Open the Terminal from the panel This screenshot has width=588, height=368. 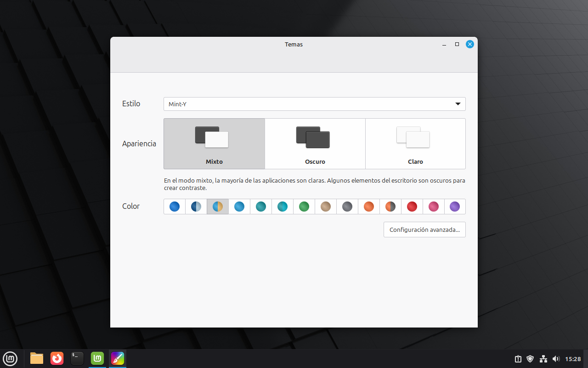point(77,358)
